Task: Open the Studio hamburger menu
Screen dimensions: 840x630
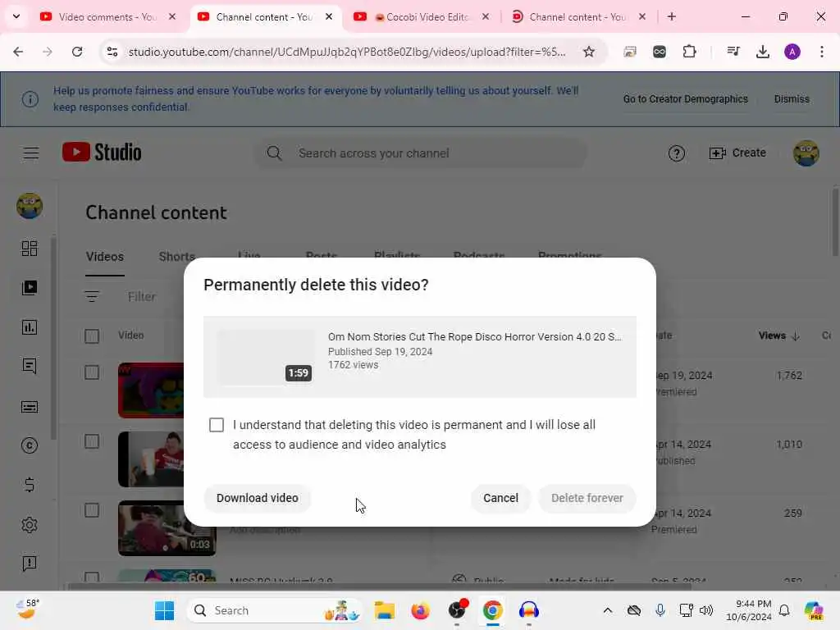Action: pos(31,153)
